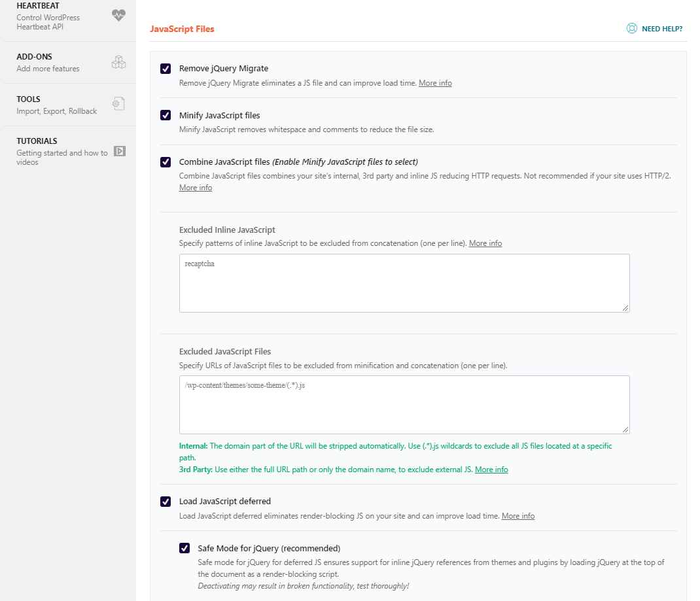This screenshot has height=601, width=700.
Task: Toggle Safe Mode for jQuery checkbox
Action: 184,549
